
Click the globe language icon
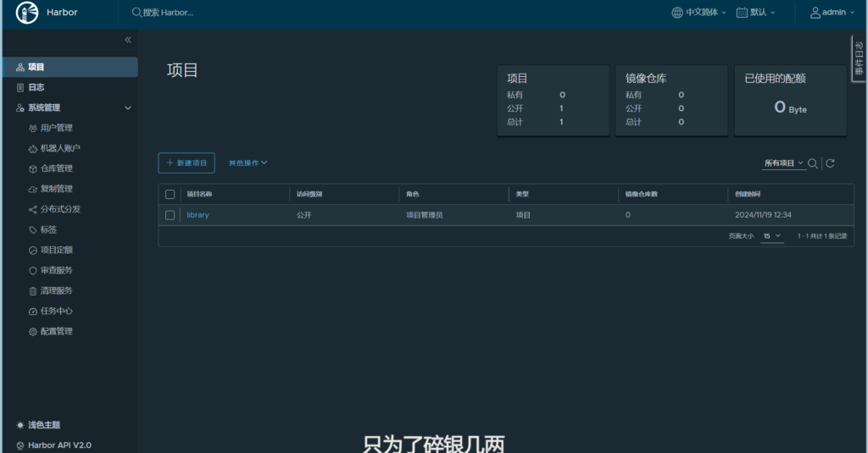(x=676, y=13)
